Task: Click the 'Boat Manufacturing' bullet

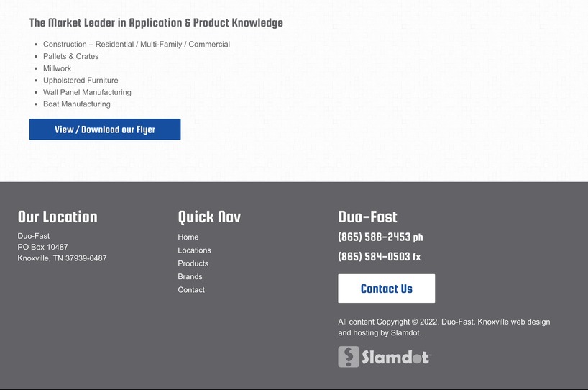Action: click(x=76, y=104)
